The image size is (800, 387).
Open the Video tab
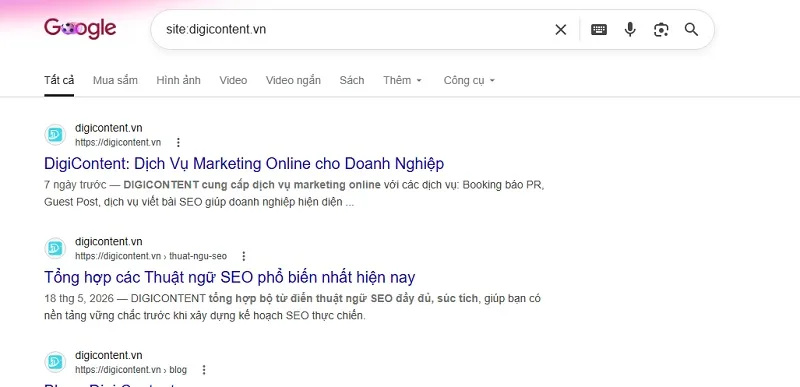(233, 80)
